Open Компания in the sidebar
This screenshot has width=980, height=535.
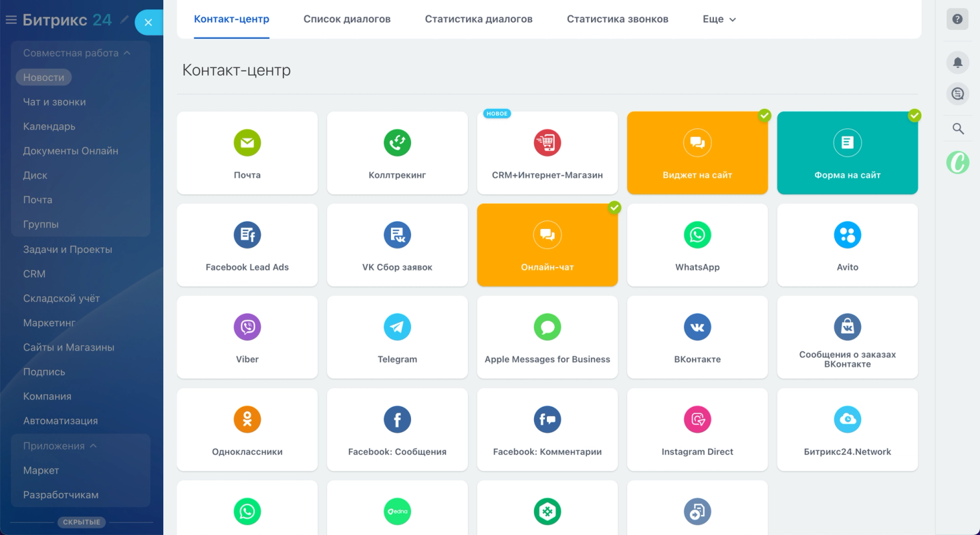[47, 396]
